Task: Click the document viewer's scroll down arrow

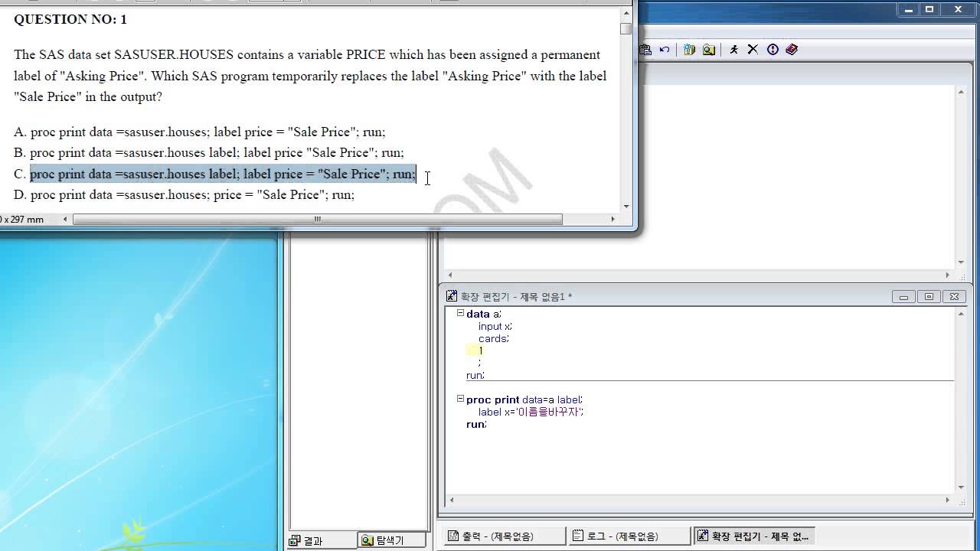Action: (626, 206)
